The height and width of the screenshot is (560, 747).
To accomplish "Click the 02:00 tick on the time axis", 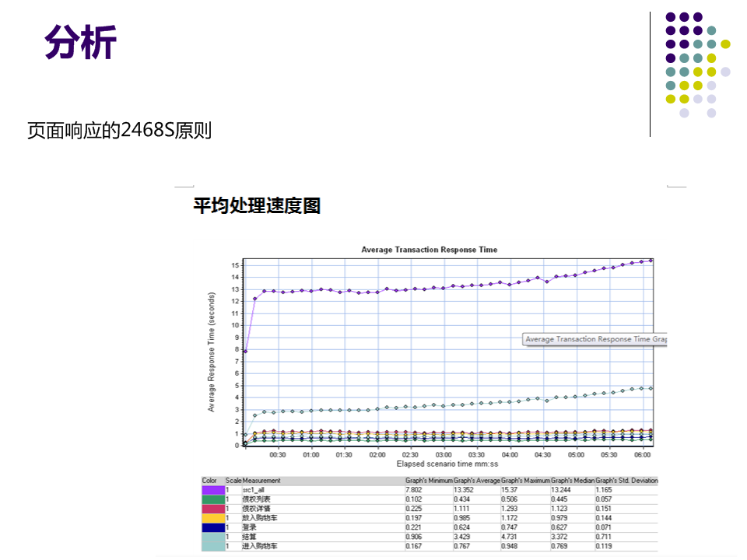I will [x=377, y=455].
